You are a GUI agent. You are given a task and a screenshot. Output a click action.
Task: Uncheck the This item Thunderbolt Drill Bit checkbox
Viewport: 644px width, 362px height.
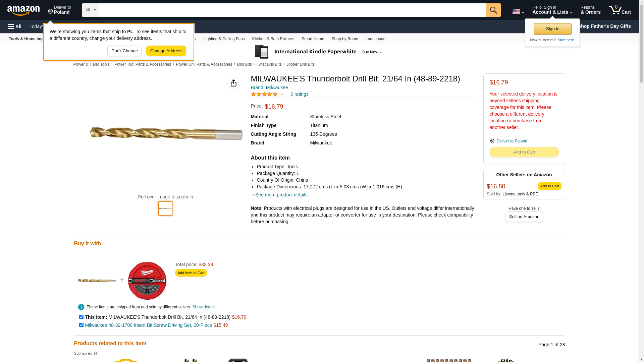[x=81, y=317]
